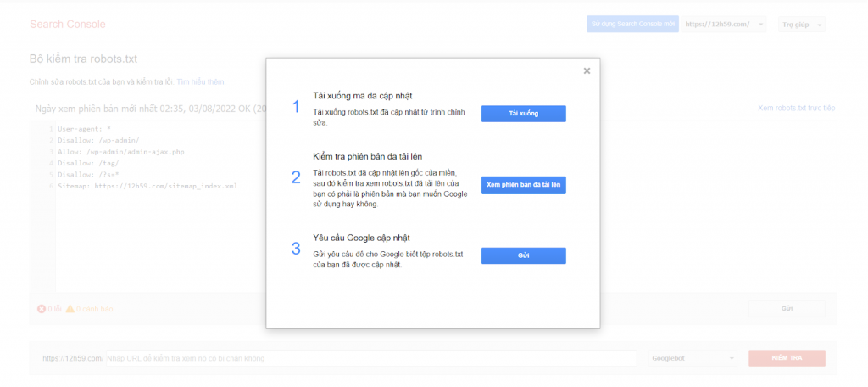Click the yellow 0 cảnh báo warning icon

point(70,309)
